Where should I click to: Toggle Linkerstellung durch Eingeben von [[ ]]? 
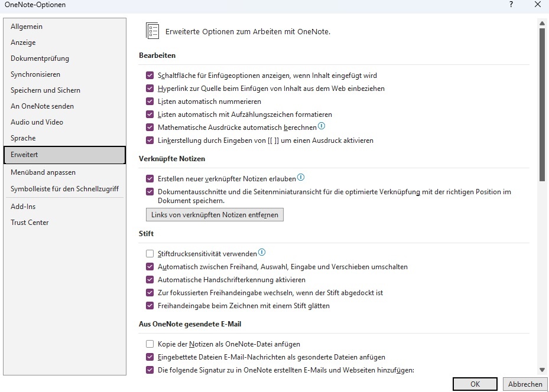click(150, 141)
